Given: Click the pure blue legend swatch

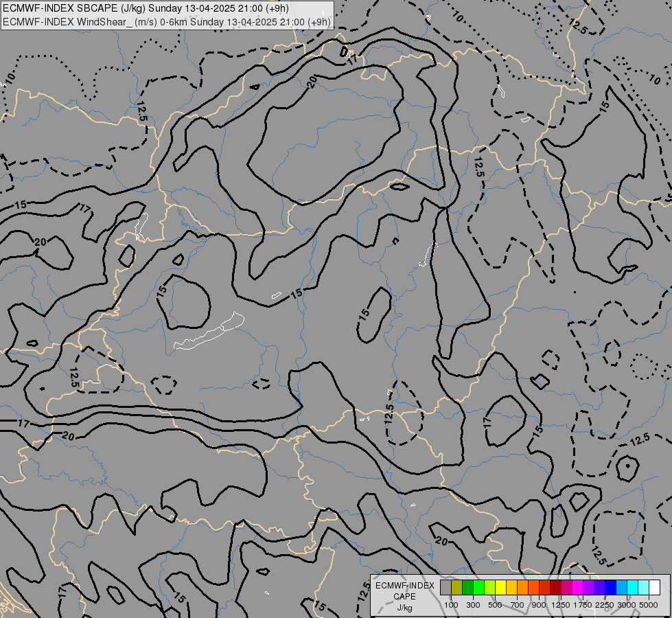Looking at the screenshot, I should point(611,587).
